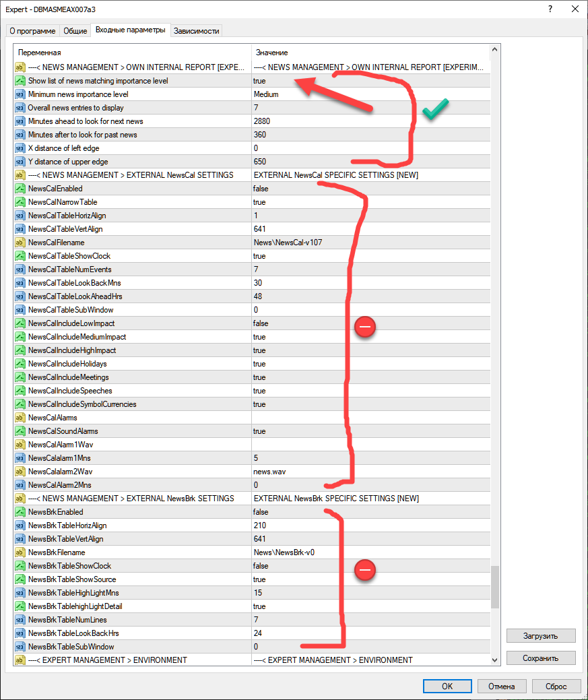Click the bool icon beside NewsCalIncludeLowImpact
Image resolution: width=588 pixels, height=700 pixels.
pyautogui.click(x=20, y=323)
